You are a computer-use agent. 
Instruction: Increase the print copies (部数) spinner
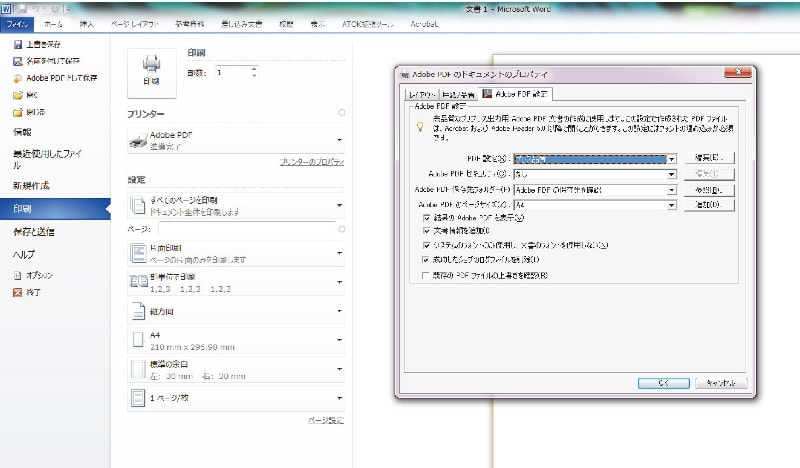pos(254,68)
